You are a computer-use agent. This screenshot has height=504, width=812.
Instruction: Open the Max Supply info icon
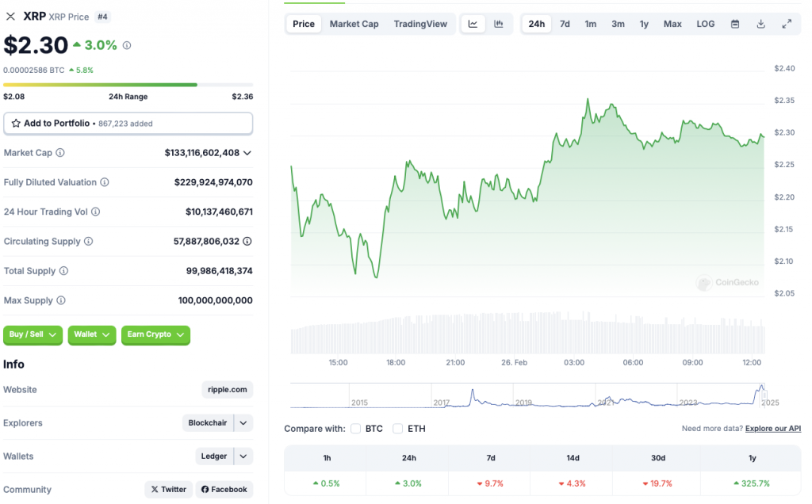61,300
